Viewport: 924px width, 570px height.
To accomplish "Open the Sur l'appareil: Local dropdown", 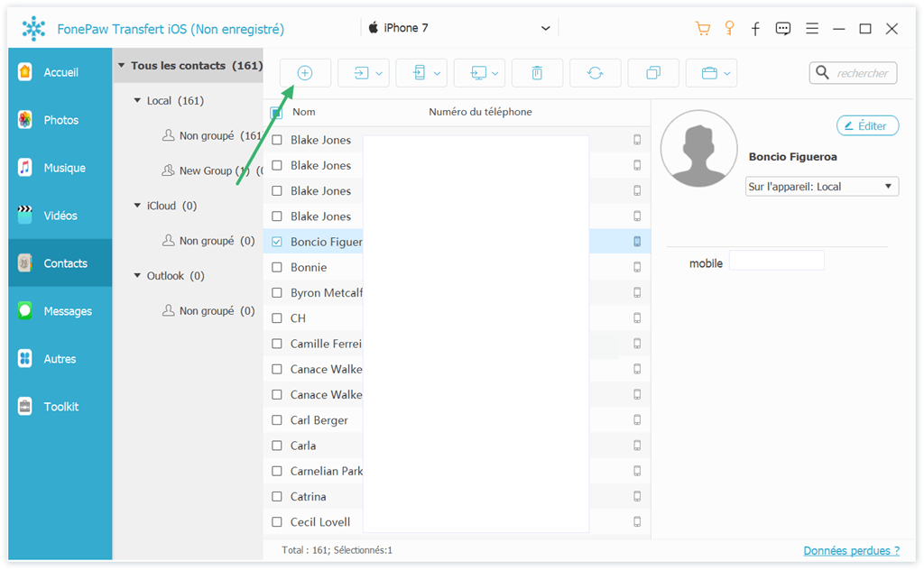I will 822,187.
